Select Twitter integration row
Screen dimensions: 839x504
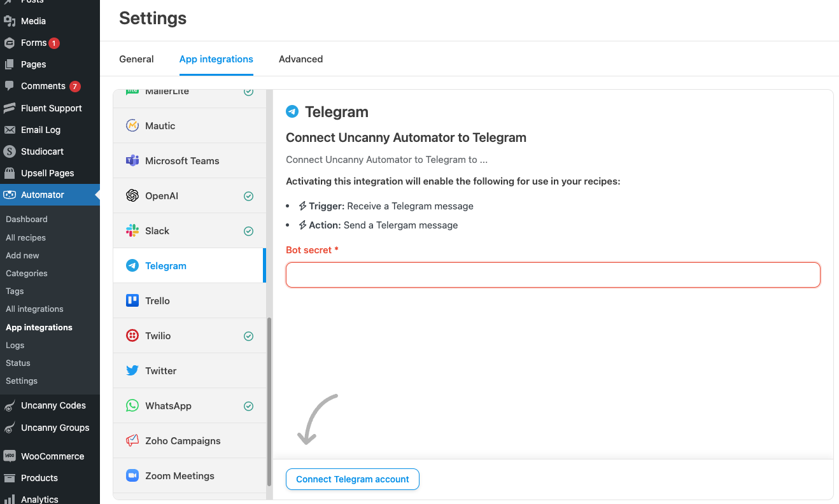[x=190, y=370]
